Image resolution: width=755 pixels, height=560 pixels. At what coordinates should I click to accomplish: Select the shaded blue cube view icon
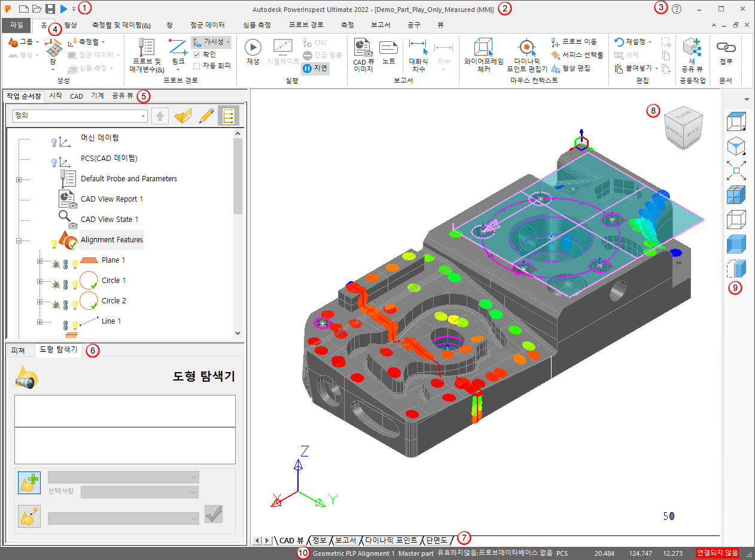tap(736, 245)
